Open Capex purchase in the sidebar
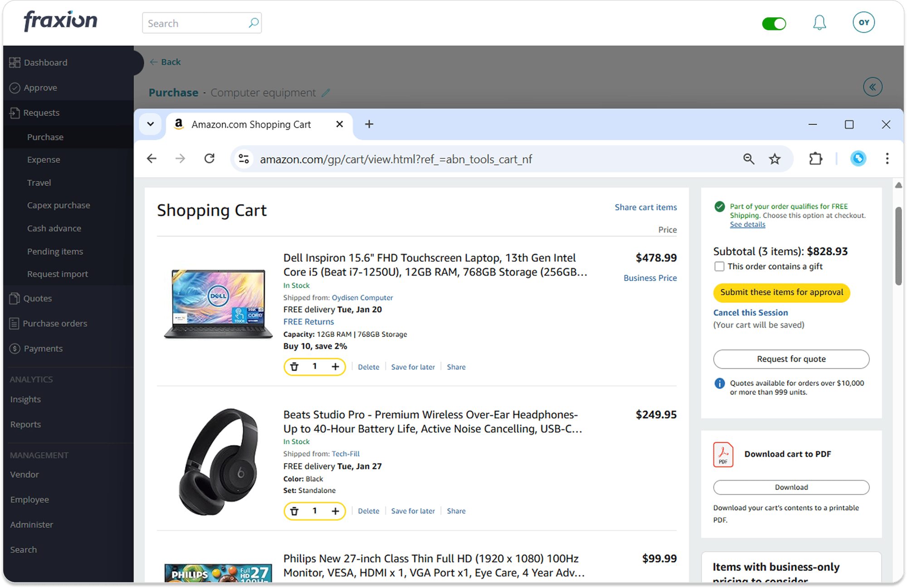 pos(59,205)
